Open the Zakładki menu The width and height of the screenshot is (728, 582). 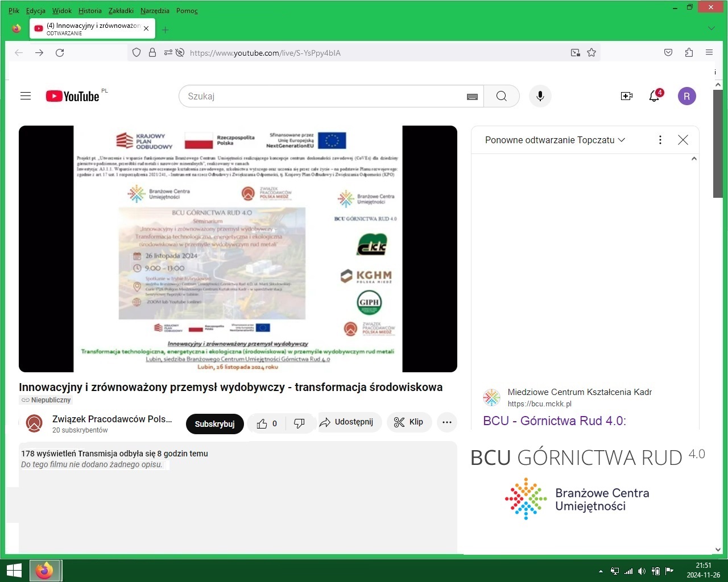121,10
